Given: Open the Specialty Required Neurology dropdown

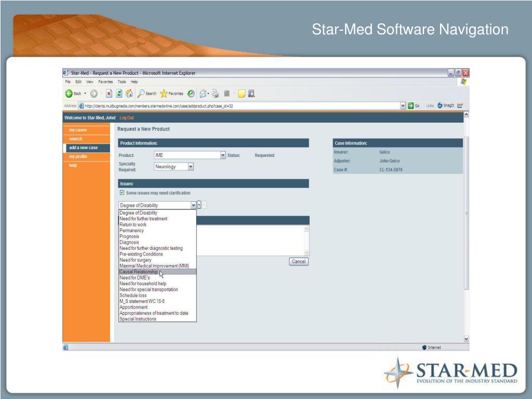Looking at the screenshot, I should click(x=191, y=167).
